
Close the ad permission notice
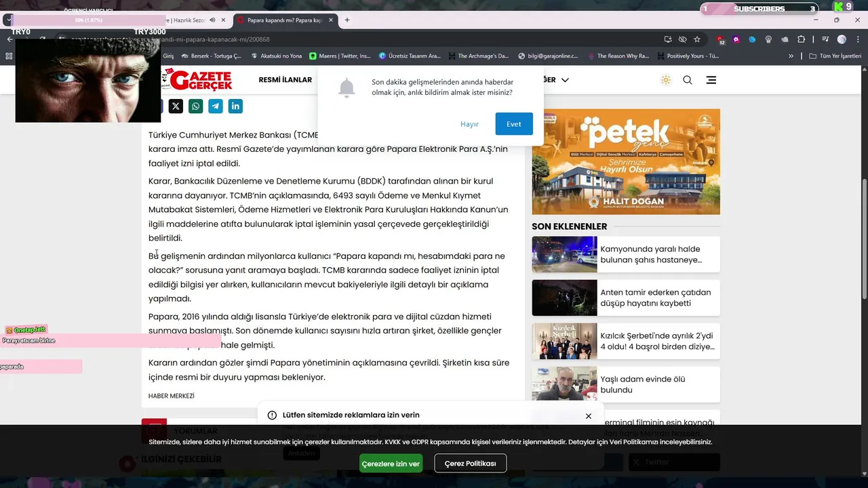pyautogui.click(x=589, y=415)
